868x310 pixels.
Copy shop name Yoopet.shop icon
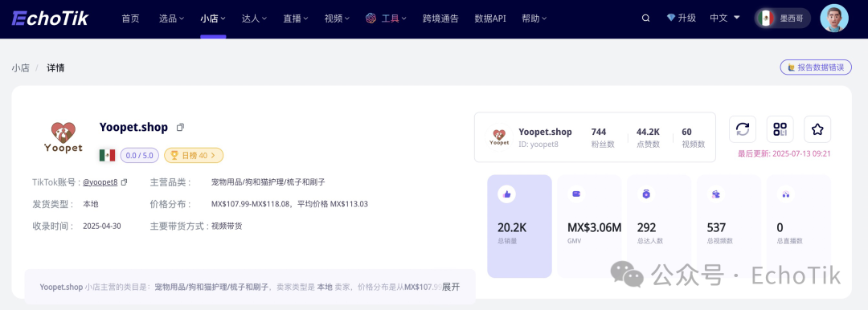pos(180,128)
